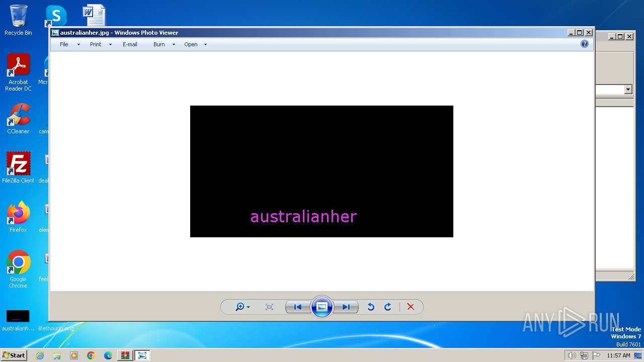Maximize the background window
Viewport: 644px width, 362px height.
pos(620,36)
